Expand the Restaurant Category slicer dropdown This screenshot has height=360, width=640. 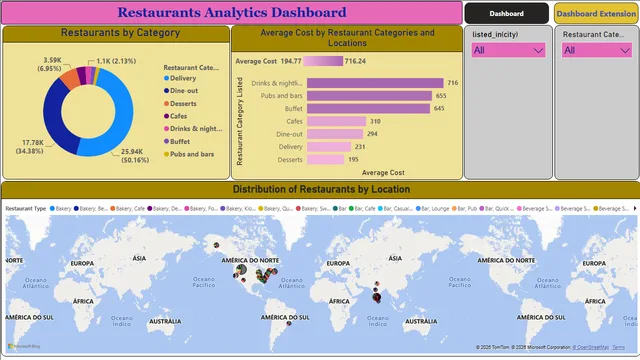(597, 50)
